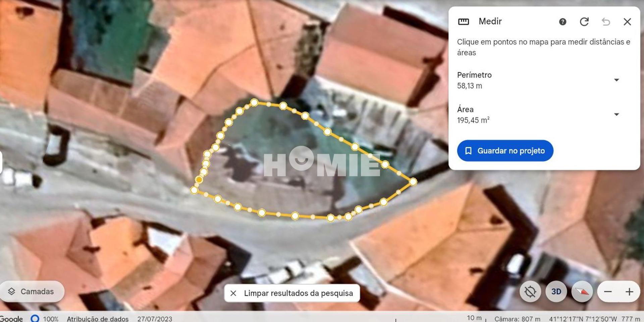
Task: Toggle the 3D view button
Action: click(556, 292)
